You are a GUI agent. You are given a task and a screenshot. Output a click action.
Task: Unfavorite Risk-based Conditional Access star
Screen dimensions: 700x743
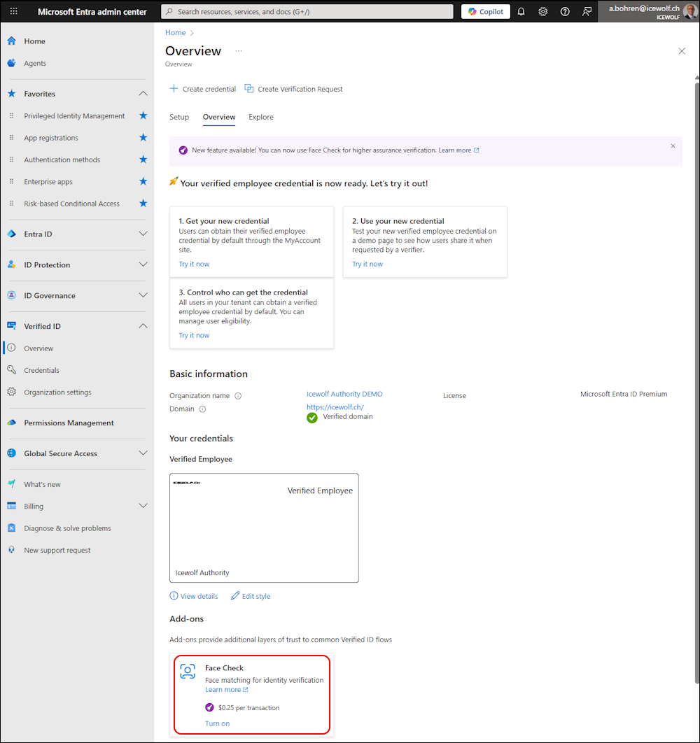click(143, 204)
